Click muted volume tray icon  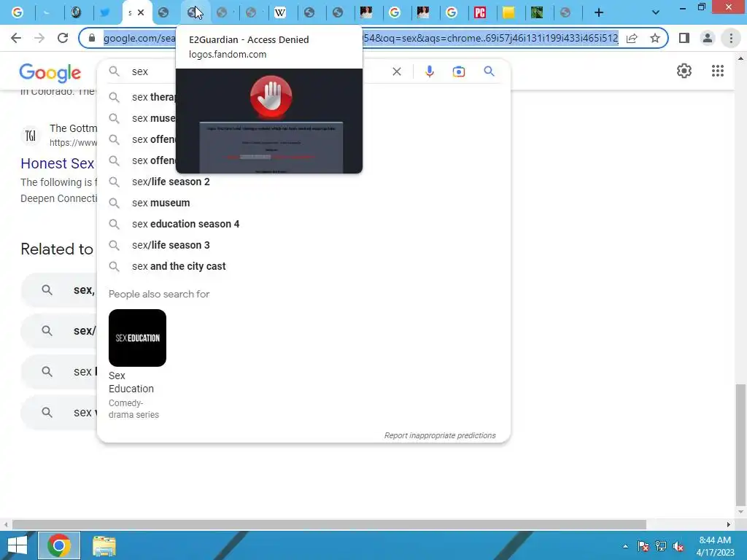(678, 546)
